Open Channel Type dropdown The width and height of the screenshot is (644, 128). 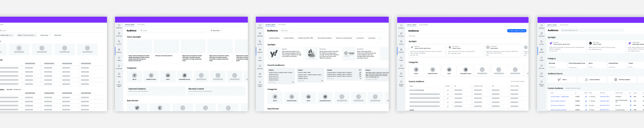[45, 35]
